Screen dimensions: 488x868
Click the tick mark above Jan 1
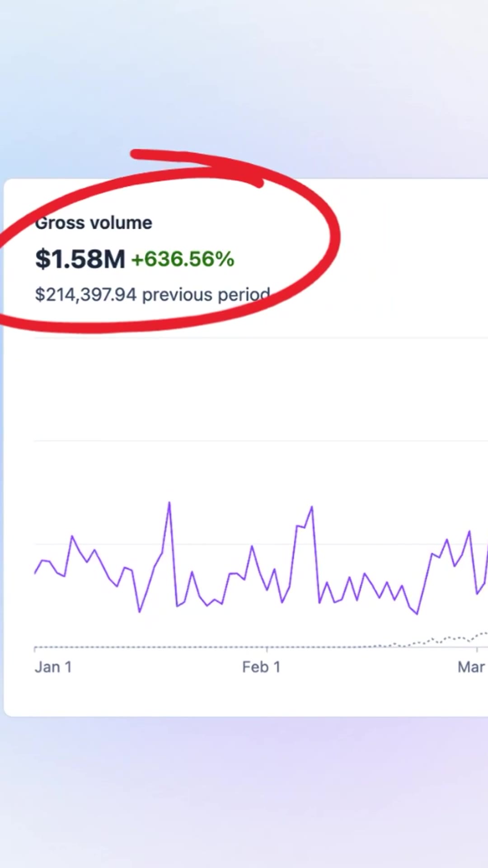click(35, 650)
